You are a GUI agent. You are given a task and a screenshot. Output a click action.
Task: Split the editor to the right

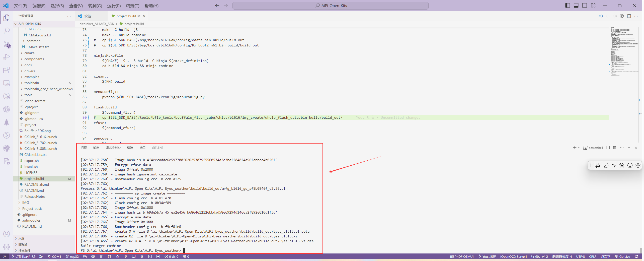pos(629,16)
